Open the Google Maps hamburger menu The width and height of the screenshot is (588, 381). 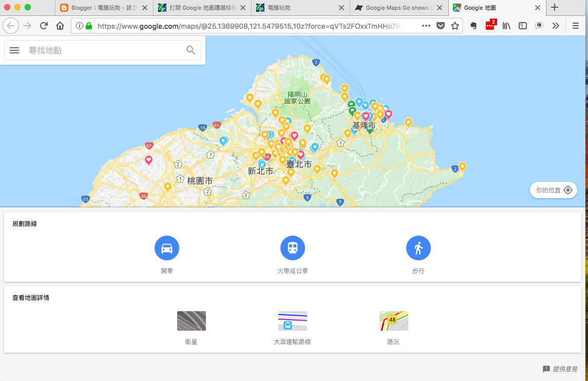click(x=14, y=50)
